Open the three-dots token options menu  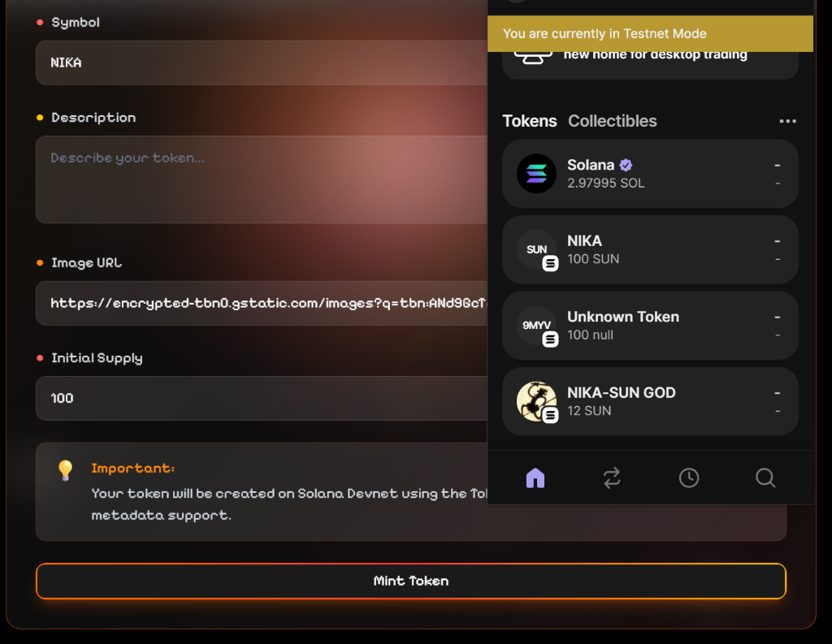(x=787, y=122)
